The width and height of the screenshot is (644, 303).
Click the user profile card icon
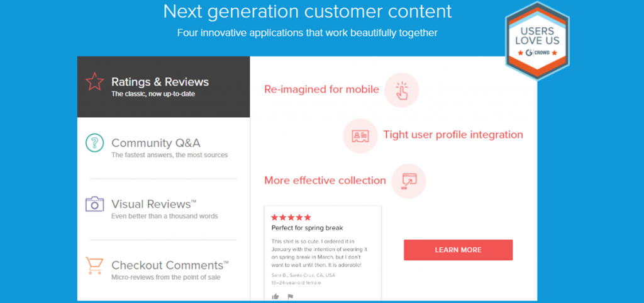(x=360, y=135)
